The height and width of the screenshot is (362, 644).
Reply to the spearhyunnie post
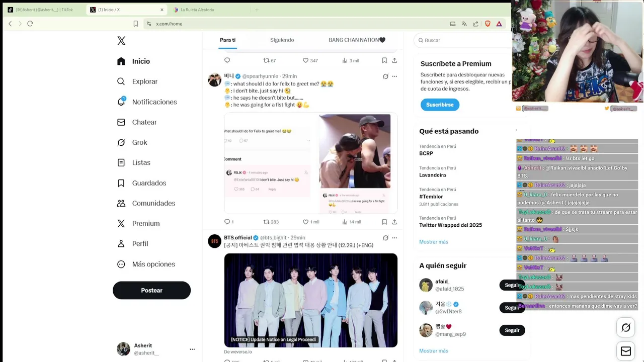coord(227,222)
